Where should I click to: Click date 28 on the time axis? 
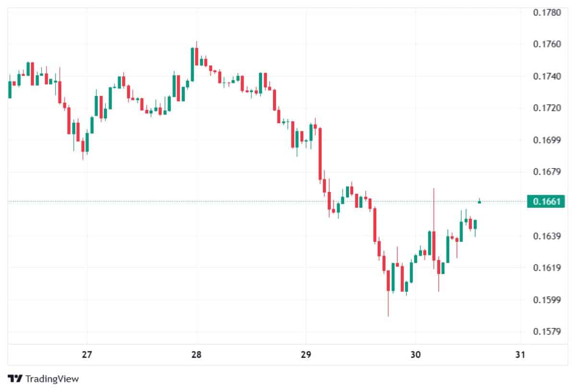point(196,355)
